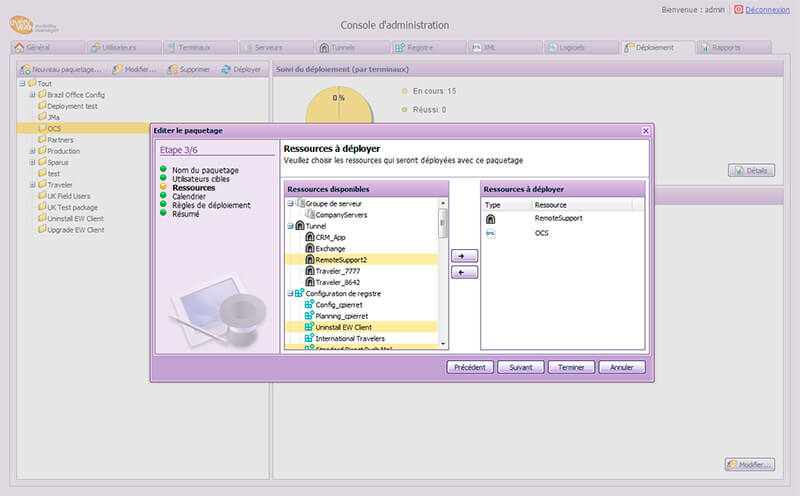Click the registry icon beside Uninstall EW Client

coord(309,327)
